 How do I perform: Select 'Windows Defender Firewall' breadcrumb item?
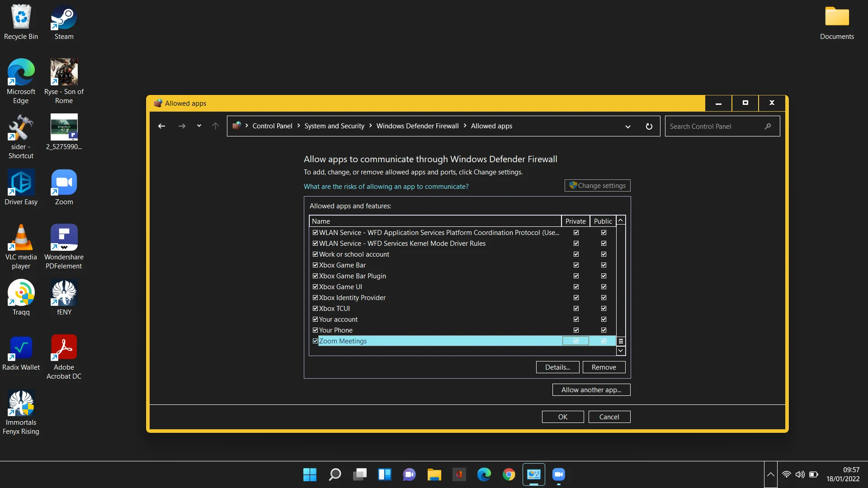coord(417,126)
